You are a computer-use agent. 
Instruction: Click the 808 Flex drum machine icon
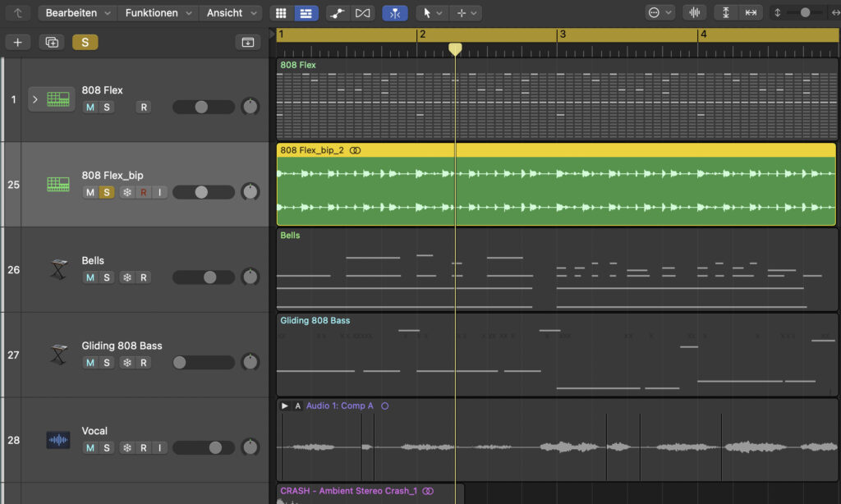tap(58, 99)
